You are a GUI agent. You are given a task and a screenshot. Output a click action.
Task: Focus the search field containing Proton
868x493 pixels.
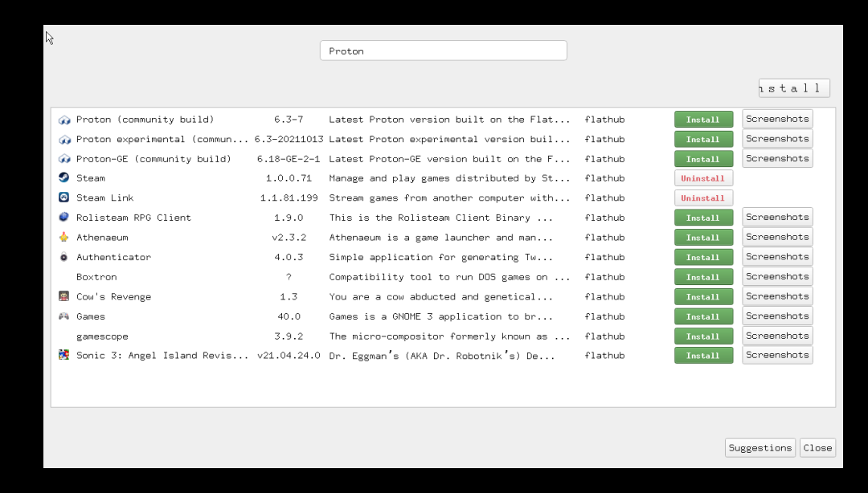pyautogui.click(x=444, y=51)
